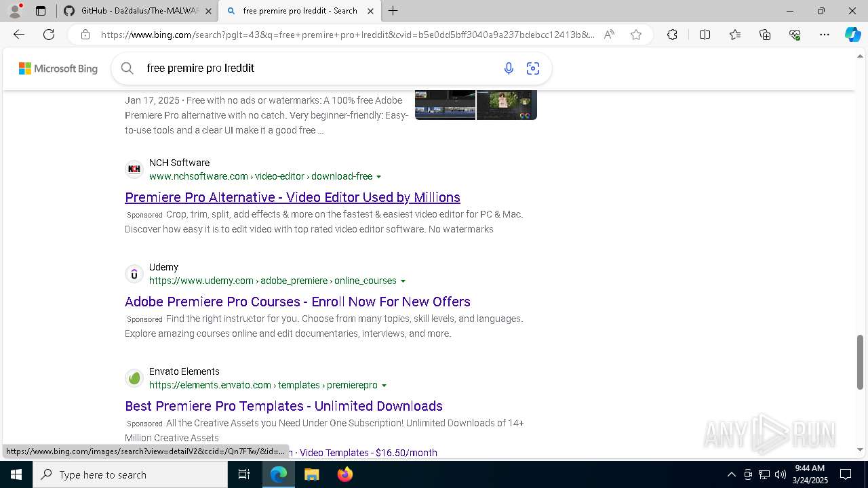
Task: Open visual search camera icon
Action: pyautogui.click(x=533, y=68)
